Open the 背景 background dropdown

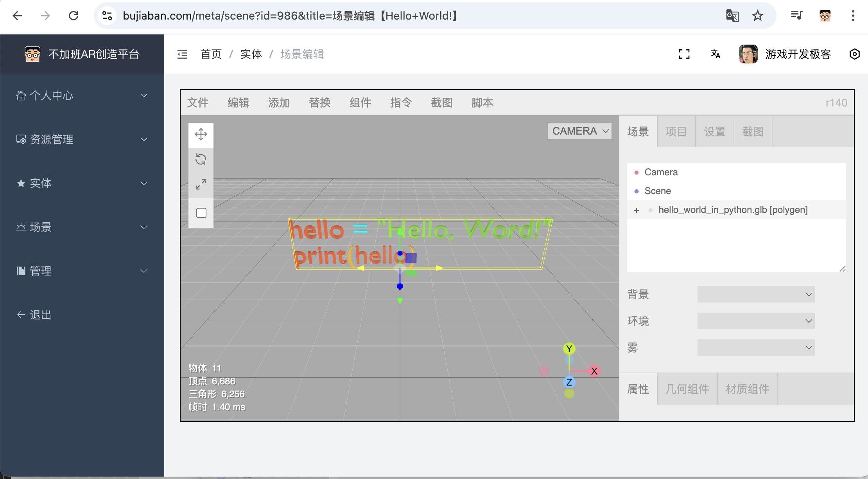(756, 294)
